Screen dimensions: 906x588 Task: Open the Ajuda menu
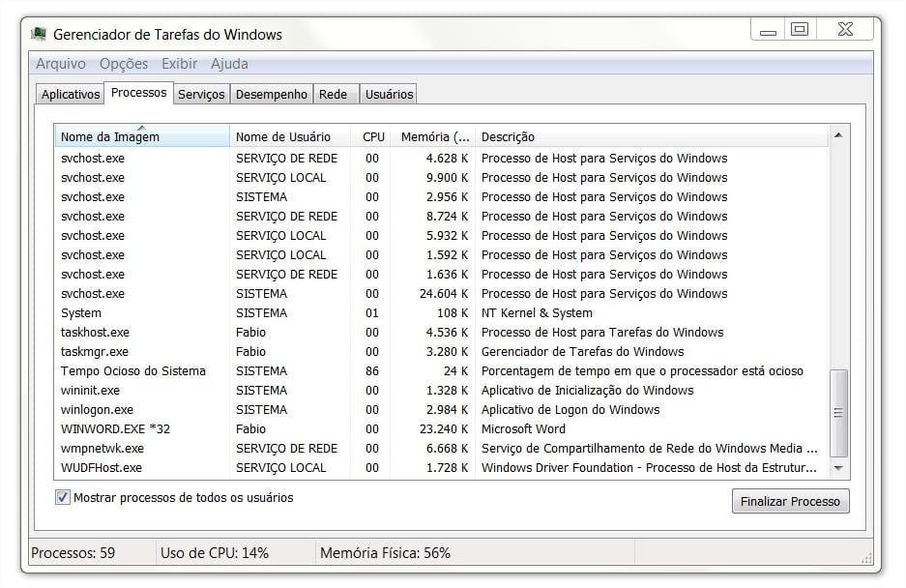229,64
